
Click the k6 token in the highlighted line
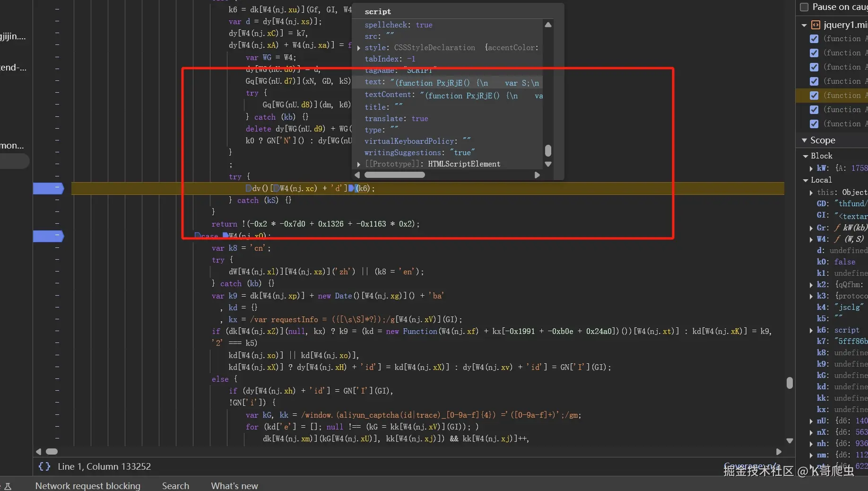363,188
